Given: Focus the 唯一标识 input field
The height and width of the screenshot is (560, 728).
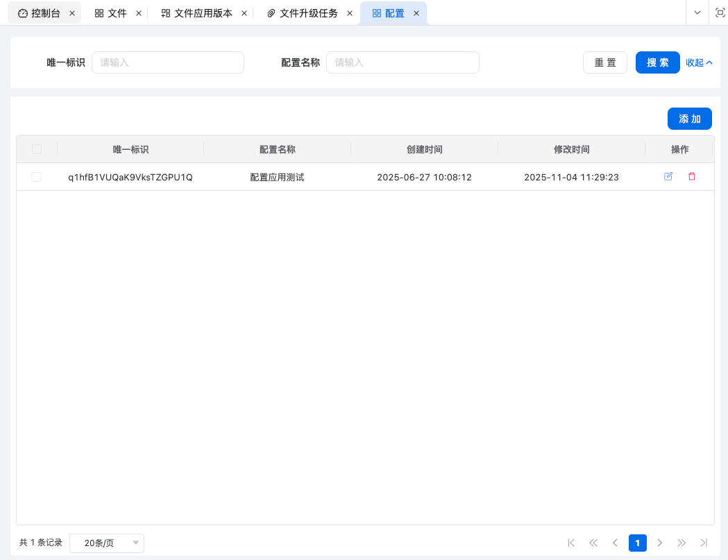Looking at the screenshot, I should click(x=168, y=62).
